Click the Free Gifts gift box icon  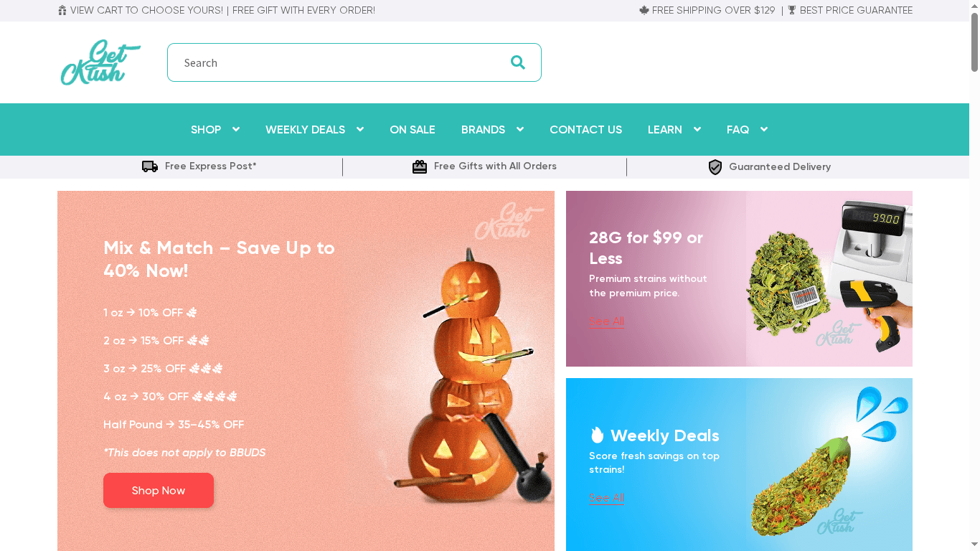(x=420, y=166)
